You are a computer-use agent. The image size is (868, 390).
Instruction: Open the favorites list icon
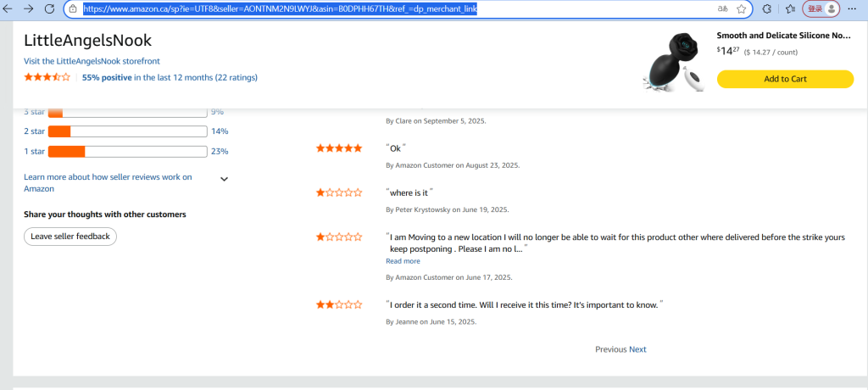(x=788, y=8)
